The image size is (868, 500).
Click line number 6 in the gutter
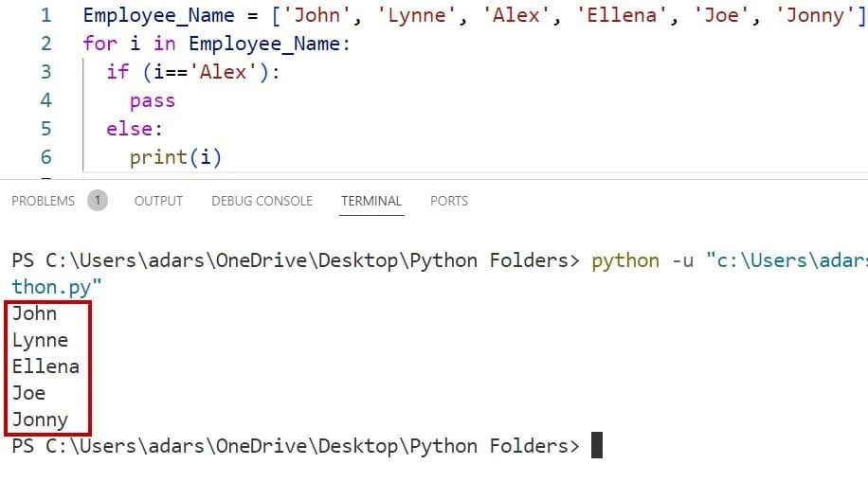46,157
